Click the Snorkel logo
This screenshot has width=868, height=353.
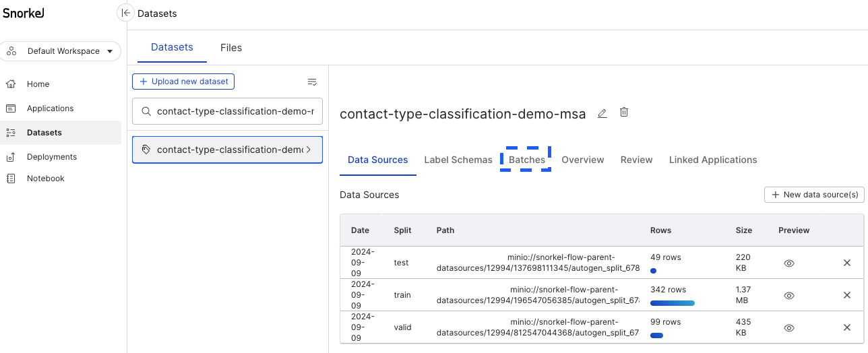(x=24, y=13)
